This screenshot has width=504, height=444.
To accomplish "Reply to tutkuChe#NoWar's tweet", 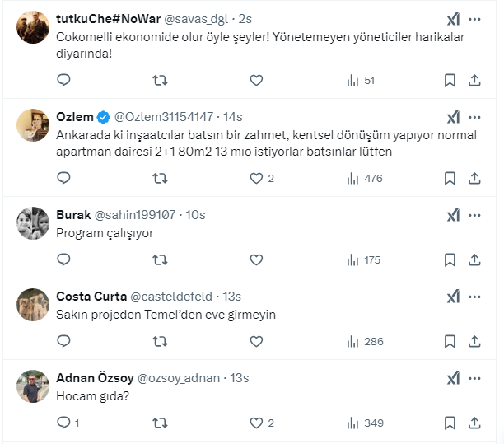I will coord(64,80).
